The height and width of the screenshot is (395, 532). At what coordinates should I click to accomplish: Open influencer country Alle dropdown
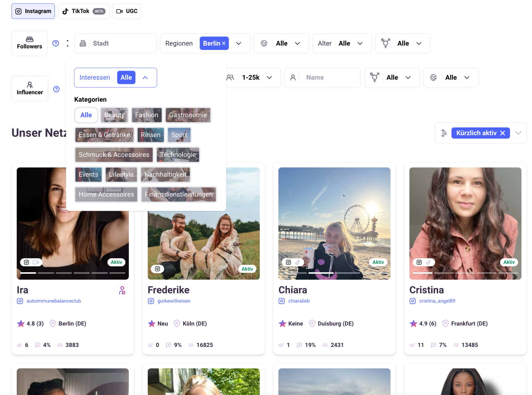[x=451, y=78]
